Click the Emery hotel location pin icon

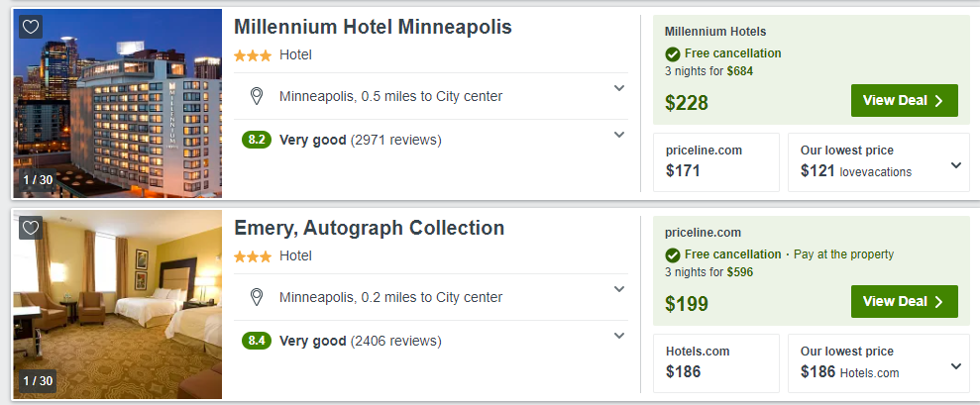[257, 297]
